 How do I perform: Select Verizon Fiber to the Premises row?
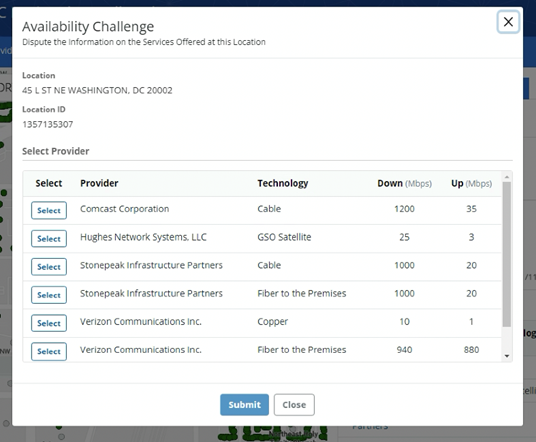[49, 351]
